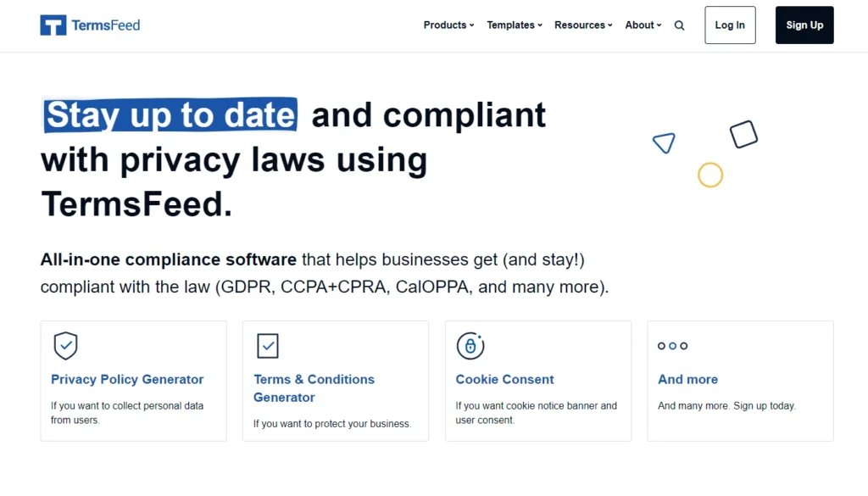Click the TermsFeed logo icon
Screen dimensions: 868x496
[53, 25]
